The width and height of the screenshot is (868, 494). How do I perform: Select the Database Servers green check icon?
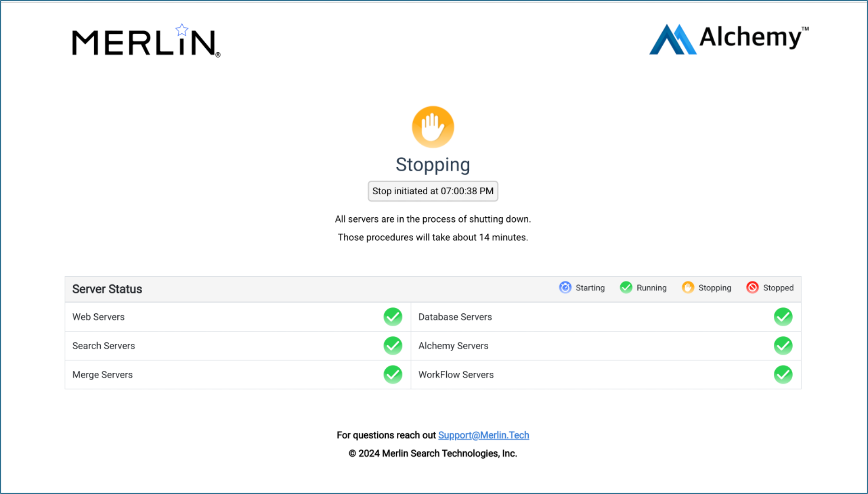click(x=783, y=317)
